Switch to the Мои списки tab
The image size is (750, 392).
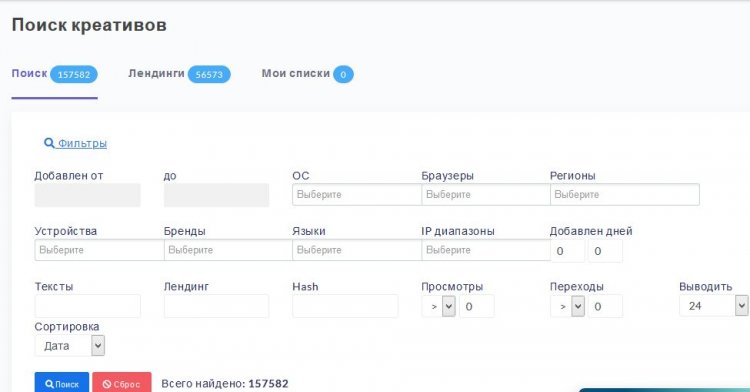(x=296, y=74)
